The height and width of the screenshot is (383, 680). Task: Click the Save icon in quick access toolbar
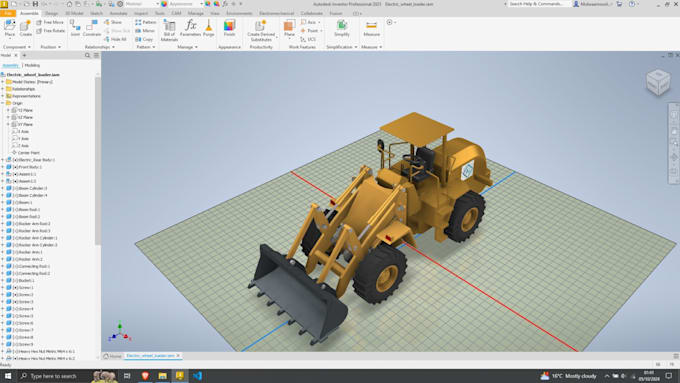(36, 4)
